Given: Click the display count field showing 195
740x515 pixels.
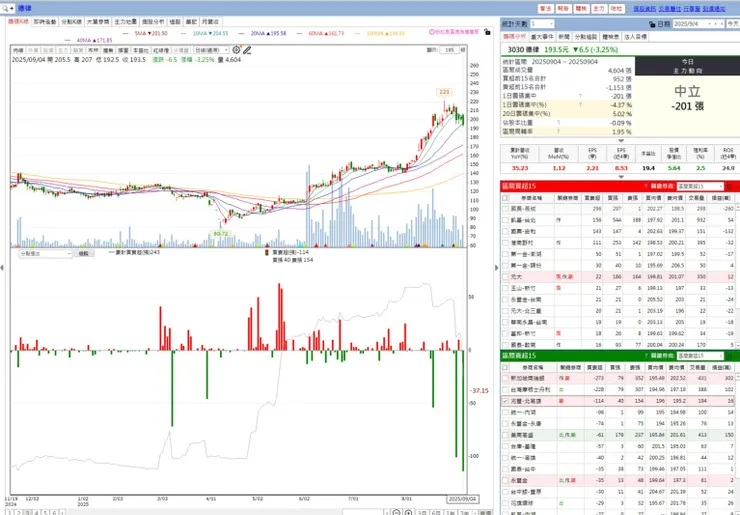Looking at the screenshot, I should coord(449,50).
